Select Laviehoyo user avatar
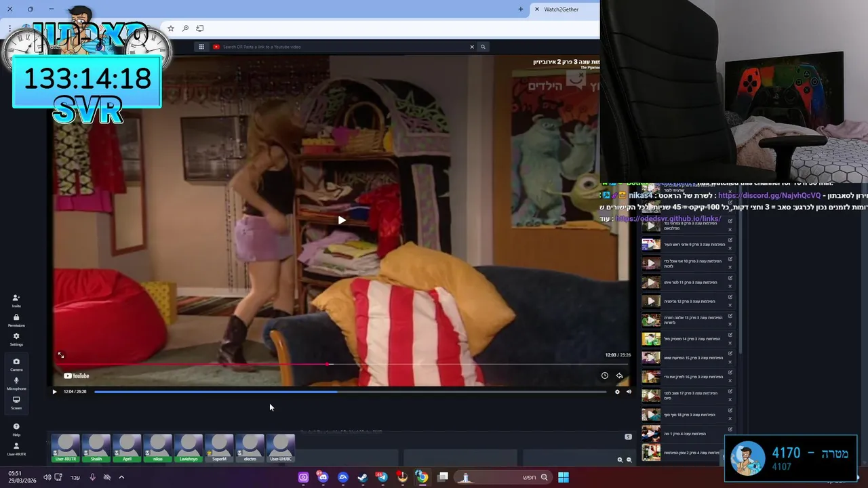Viewport: 868px width, 488px height. click(x=189, y=449)
